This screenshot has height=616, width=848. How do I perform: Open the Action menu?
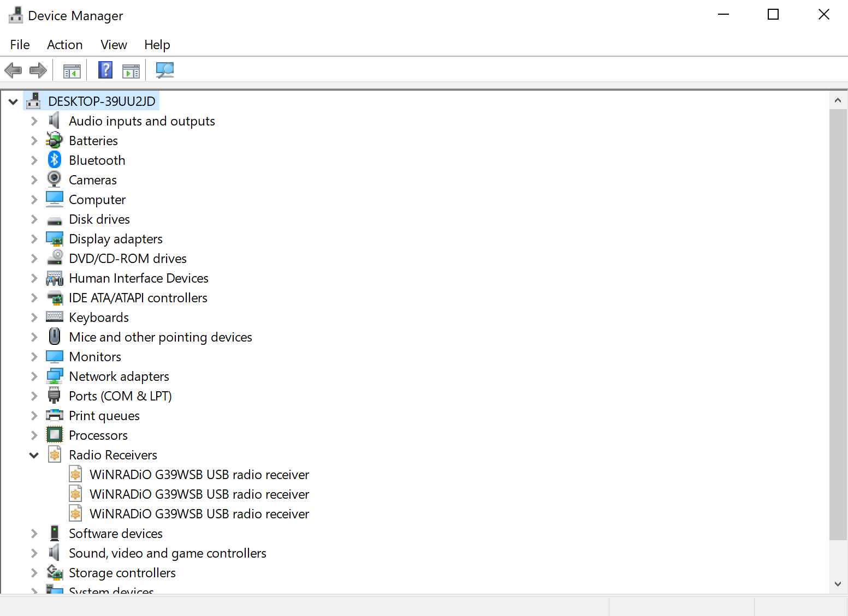[65, 45]
